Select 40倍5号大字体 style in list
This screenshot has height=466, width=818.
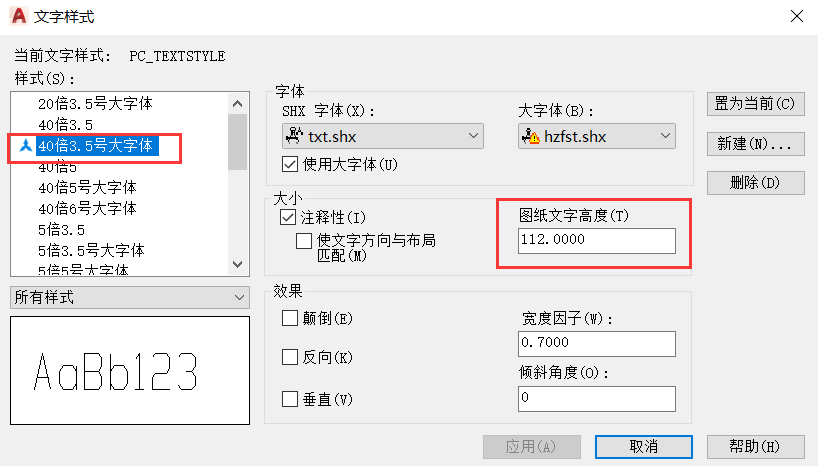coord(88,187)
